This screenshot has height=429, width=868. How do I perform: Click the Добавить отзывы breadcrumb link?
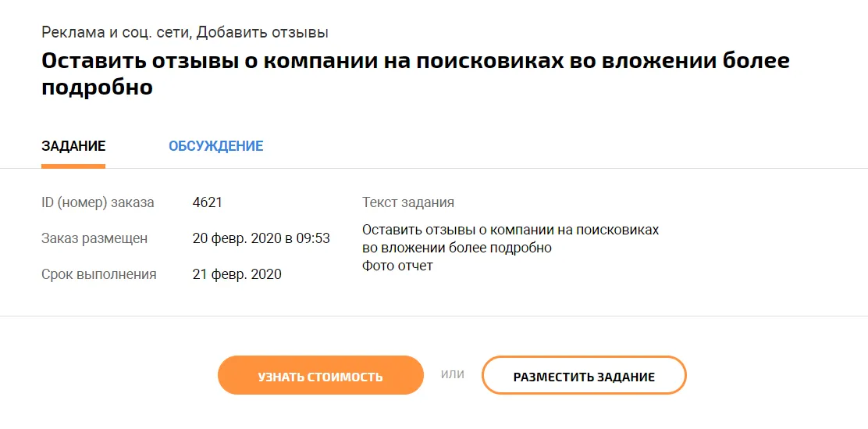262,32
